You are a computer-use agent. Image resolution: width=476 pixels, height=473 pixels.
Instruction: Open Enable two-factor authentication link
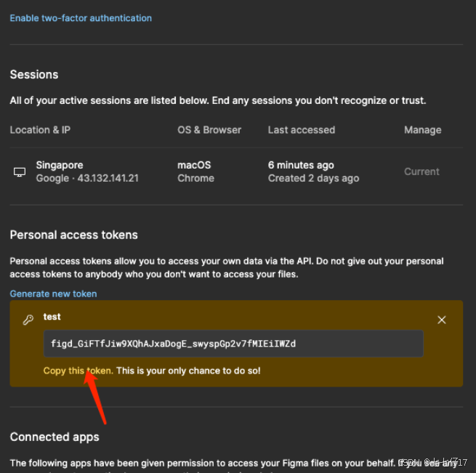[x=81, y=18]
